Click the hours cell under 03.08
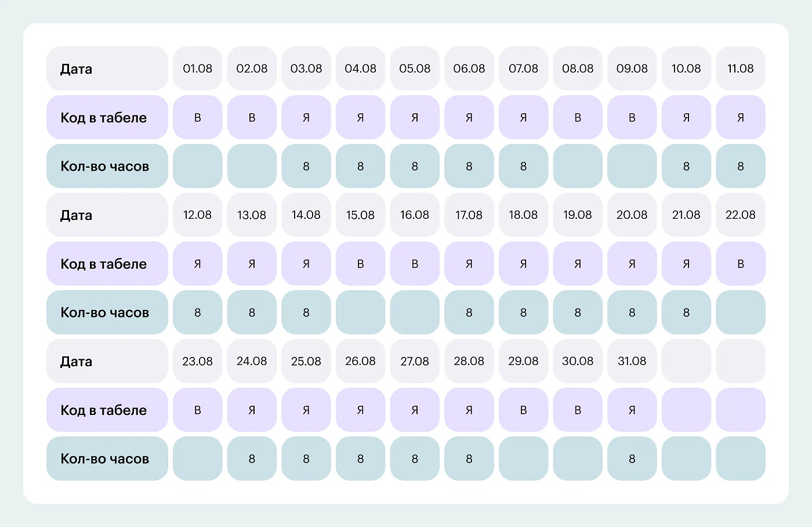Image resolution: width=812 pixels, height=527 pixels. click(x=306, y=166)
